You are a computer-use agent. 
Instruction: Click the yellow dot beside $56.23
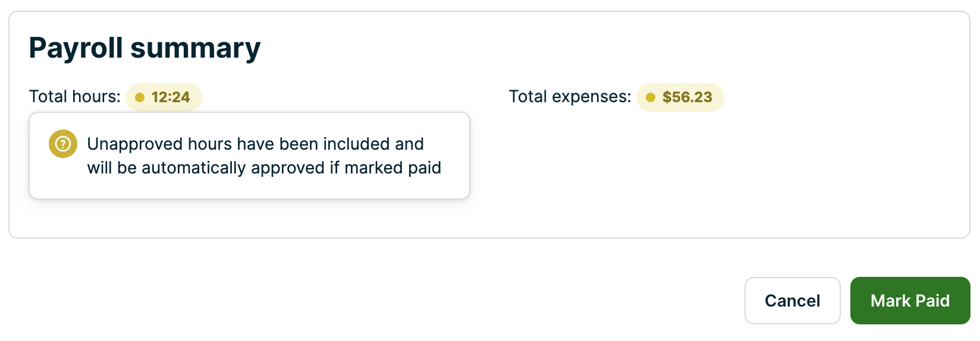tap(651, 97)
